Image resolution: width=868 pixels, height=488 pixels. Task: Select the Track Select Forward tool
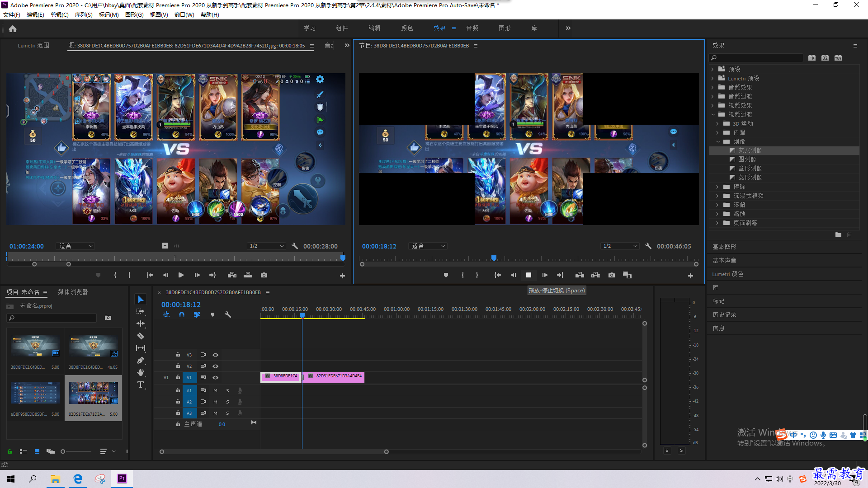coord(141,311)
